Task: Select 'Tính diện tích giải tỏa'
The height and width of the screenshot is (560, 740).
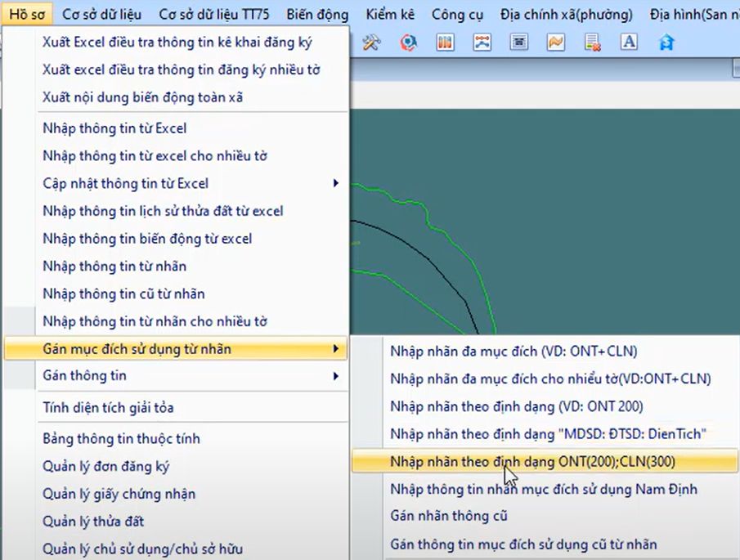Action: click(x=102, y=405)
